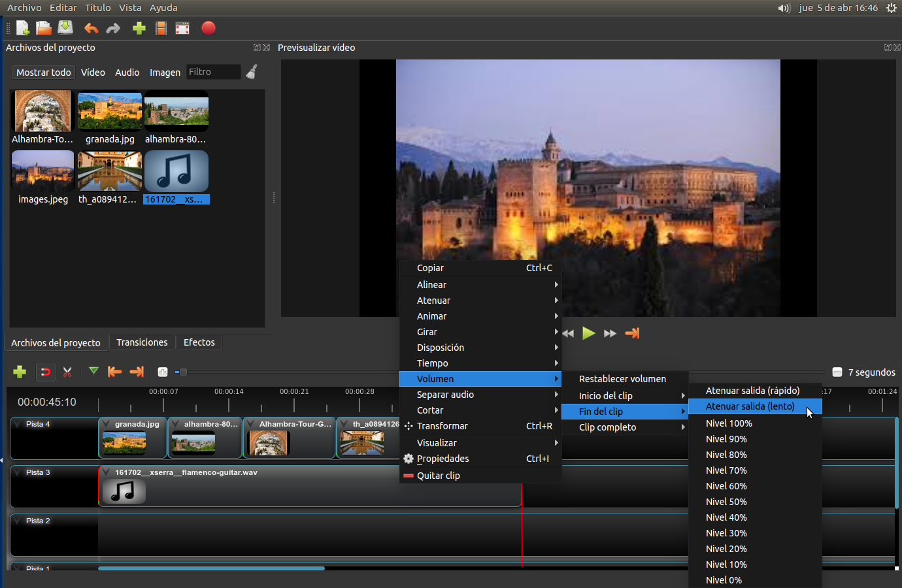
Task: Choose Quitar clip to remove it
Action: pos(480,476)
